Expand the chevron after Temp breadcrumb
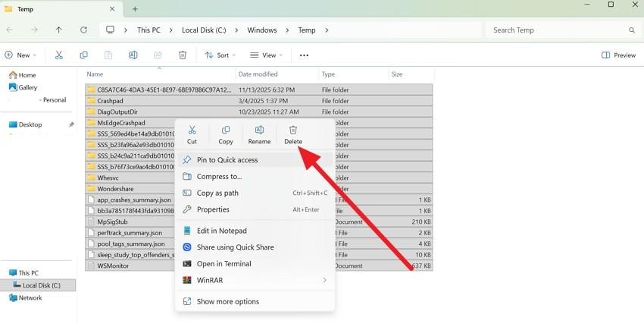 327,30
